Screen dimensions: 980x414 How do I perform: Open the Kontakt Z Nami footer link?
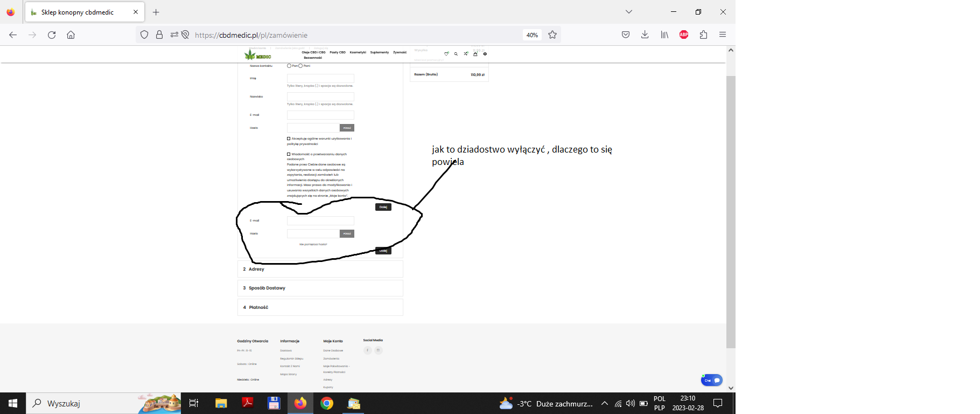290,366
